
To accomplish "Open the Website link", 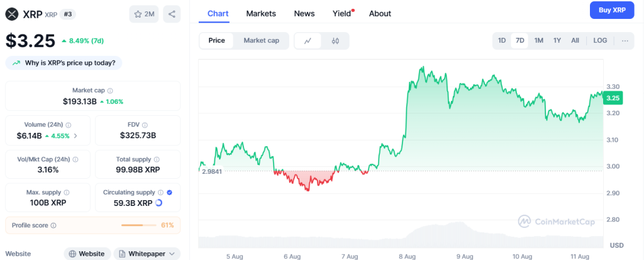I will click(87, 254).
